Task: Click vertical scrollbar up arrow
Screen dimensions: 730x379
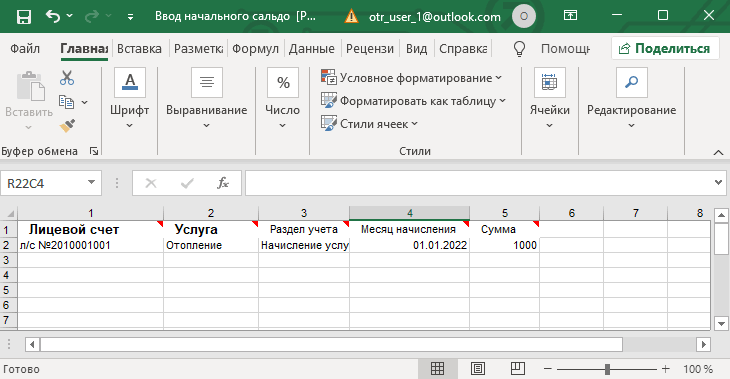Action: click(721, 215)
